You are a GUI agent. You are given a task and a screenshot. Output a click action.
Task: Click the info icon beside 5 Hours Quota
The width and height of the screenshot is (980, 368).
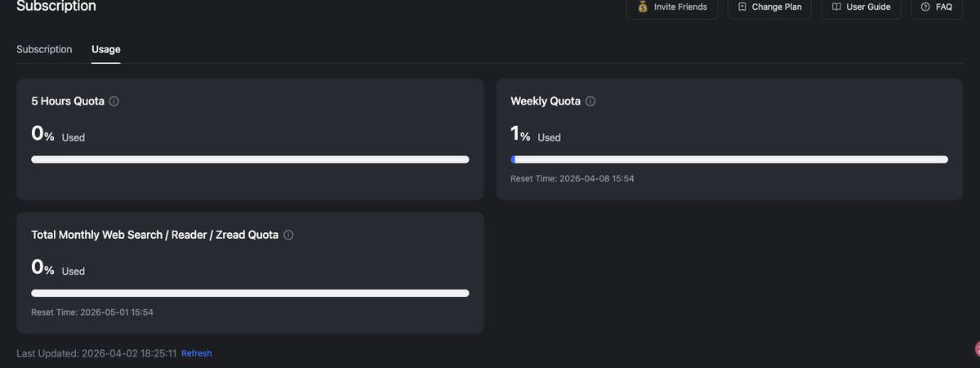pos(114,101)
